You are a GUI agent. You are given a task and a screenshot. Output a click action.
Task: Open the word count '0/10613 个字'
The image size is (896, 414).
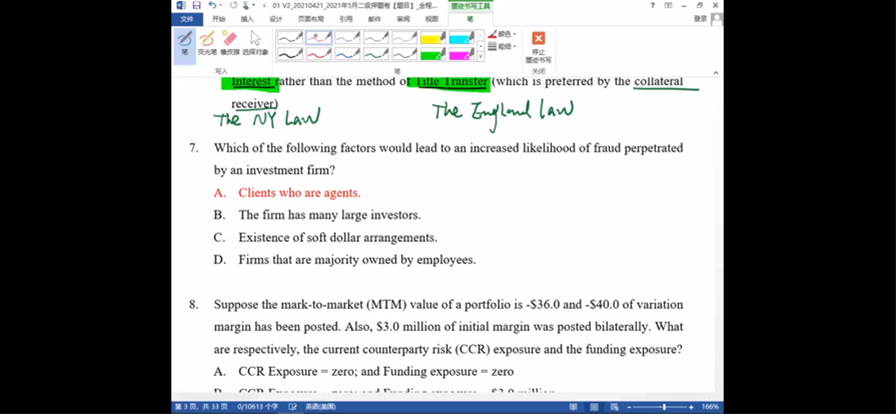258,407
